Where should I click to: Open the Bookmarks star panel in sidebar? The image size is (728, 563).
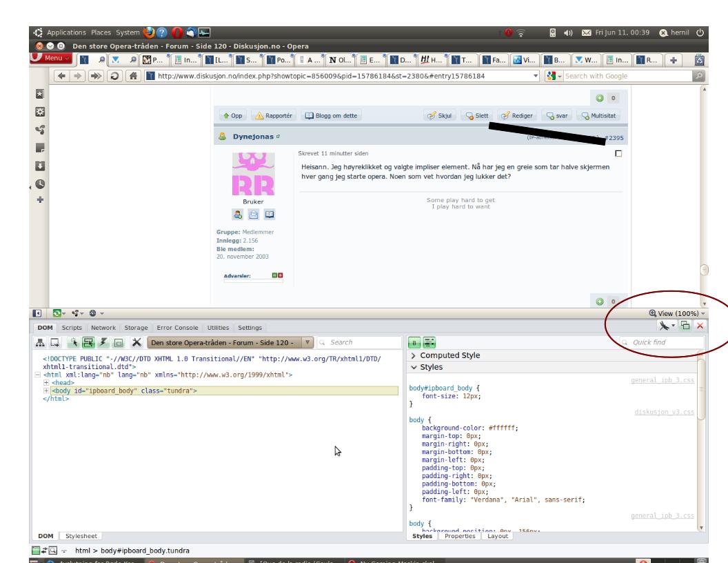tap(40, 94)
